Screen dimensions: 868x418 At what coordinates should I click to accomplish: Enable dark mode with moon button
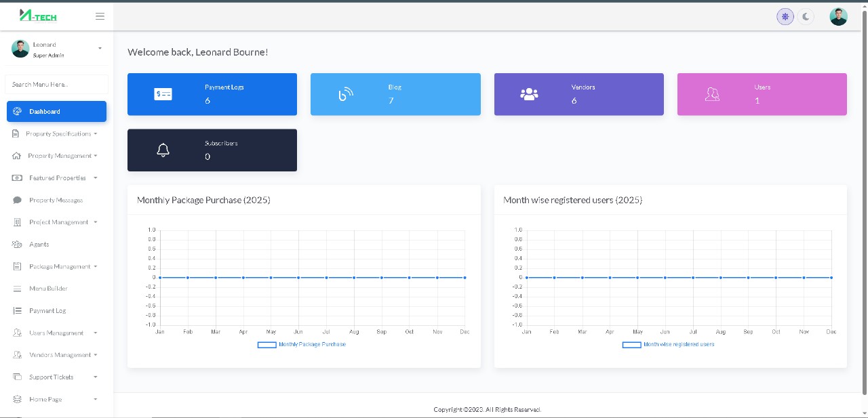(x=805, y=17)
